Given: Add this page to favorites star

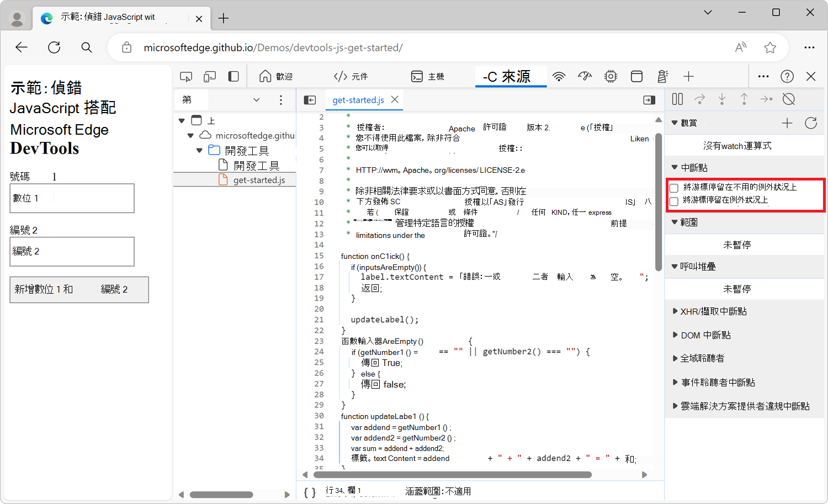Looking at the screenshot, I should pyautogui.click(x=770, y=47).
